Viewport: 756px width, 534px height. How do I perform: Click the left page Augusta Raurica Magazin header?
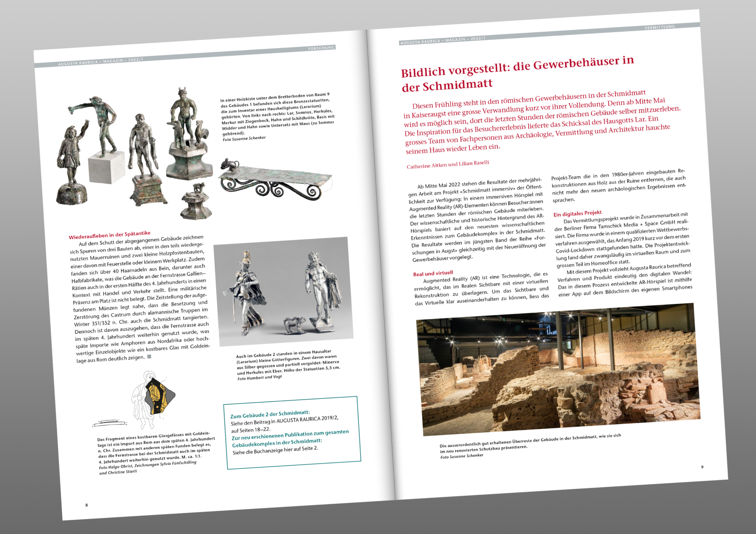pyautogui.click(x=100, y=61)
